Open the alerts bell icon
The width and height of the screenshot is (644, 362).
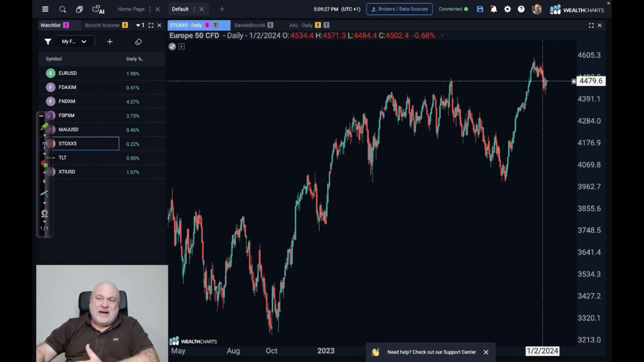pyautogui.click(x=494, y=9)
